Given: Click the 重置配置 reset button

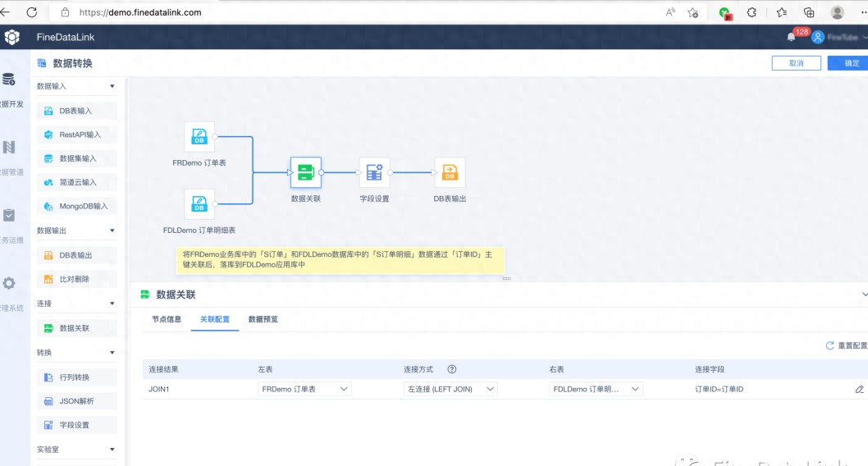Looking at the screenshot, I should pyautogui.click(x=847, y=345).
